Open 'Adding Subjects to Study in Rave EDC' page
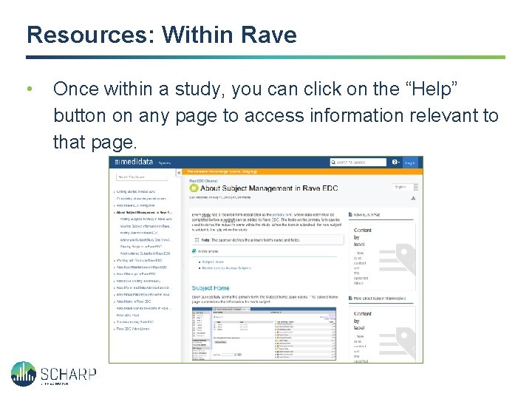This screenshot has height=399, width=532. coord(146,219)
